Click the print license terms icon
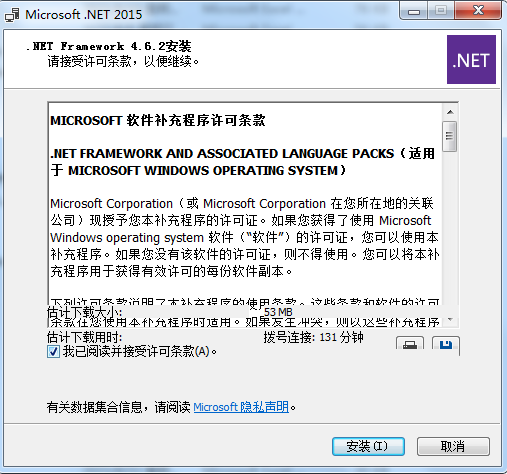 pos(410,344)
